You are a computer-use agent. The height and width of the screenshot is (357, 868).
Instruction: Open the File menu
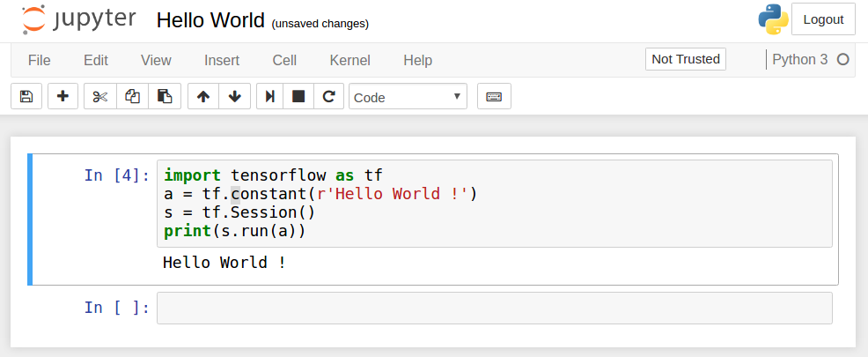[40, 60]
